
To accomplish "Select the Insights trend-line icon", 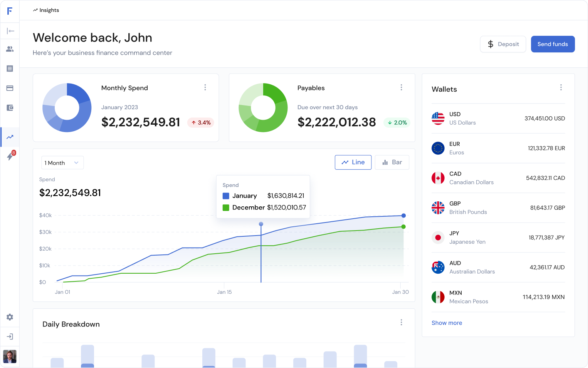I will click(x=10, y=137).
